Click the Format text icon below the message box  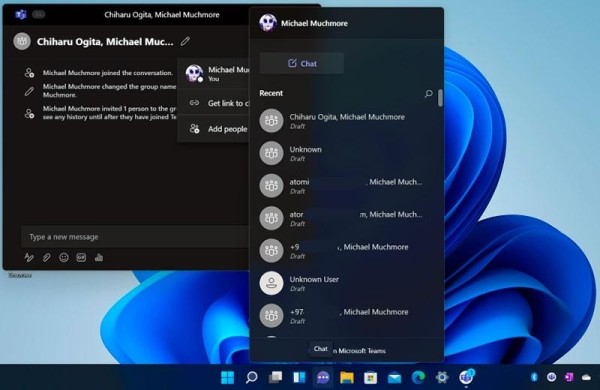coord(29,258)
